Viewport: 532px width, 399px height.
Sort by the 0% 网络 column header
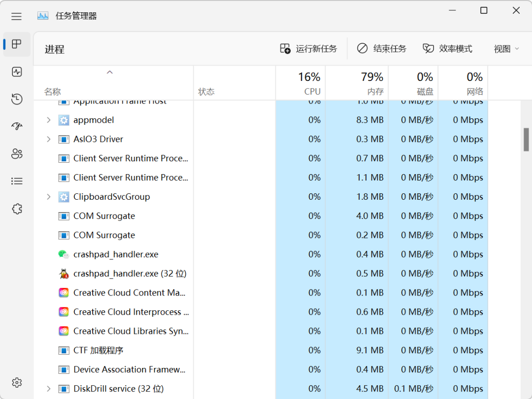click(463, 83)
